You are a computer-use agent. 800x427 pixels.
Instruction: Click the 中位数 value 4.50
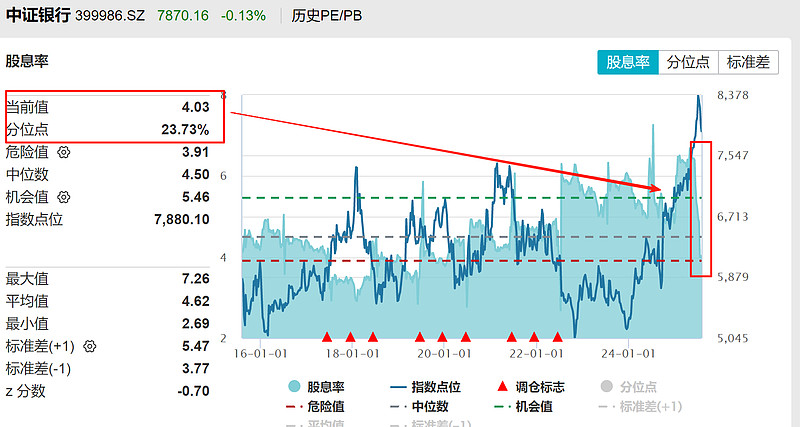click(195, 174)
